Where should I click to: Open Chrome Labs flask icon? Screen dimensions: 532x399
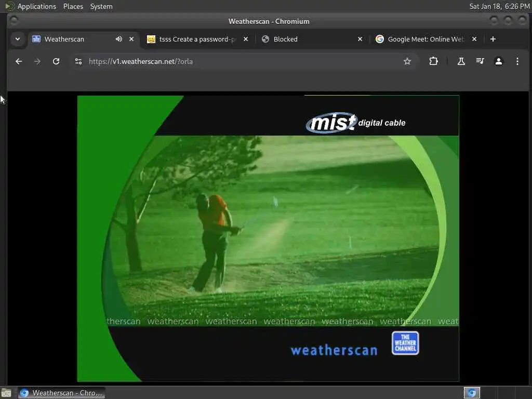pos(461,61)
